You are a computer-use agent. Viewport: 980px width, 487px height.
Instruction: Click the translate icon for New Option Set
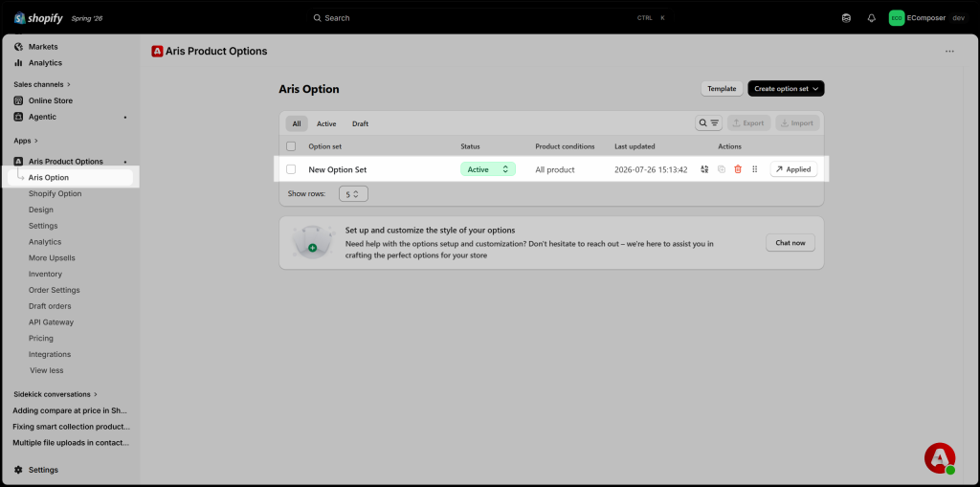[705, 169]
